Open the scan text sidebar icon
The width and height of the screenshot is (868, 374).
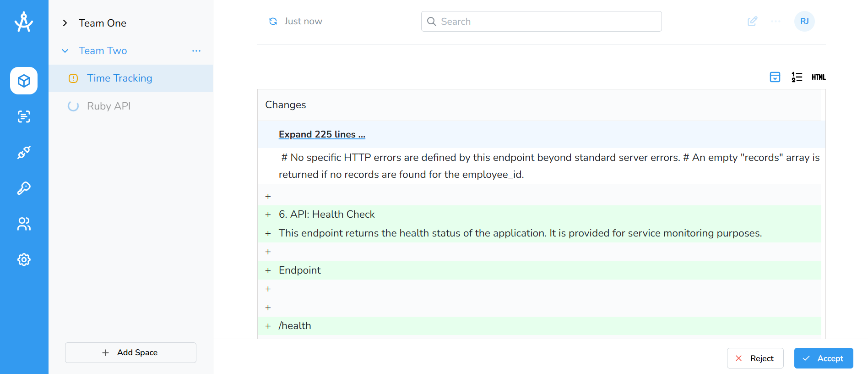[x=24, y=116]
